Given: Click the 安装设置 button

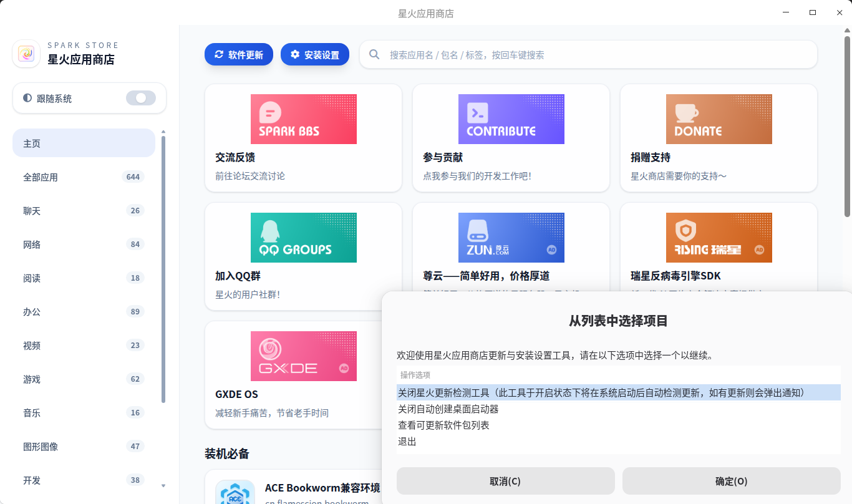Looking at the screenshot, I should pyautogui.click(x=315, y=54).
